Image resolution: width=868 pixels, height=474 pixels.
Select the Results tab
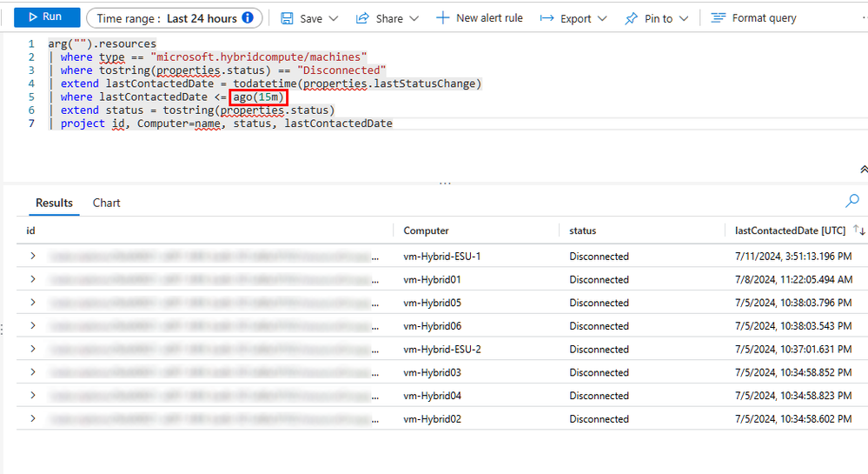(54, 203)
